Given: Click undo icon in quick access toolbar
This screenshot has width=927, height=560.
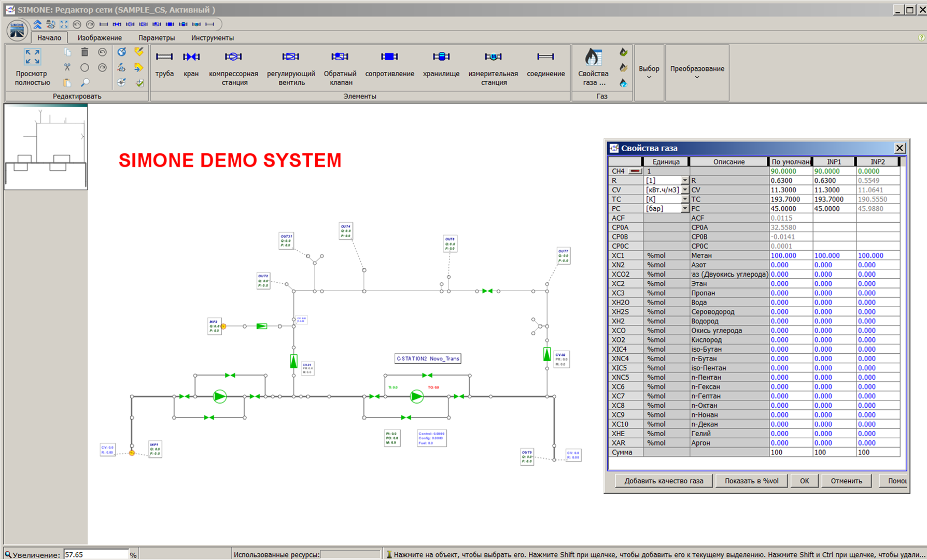Looking at the screenshot, I should pos(77,24).
